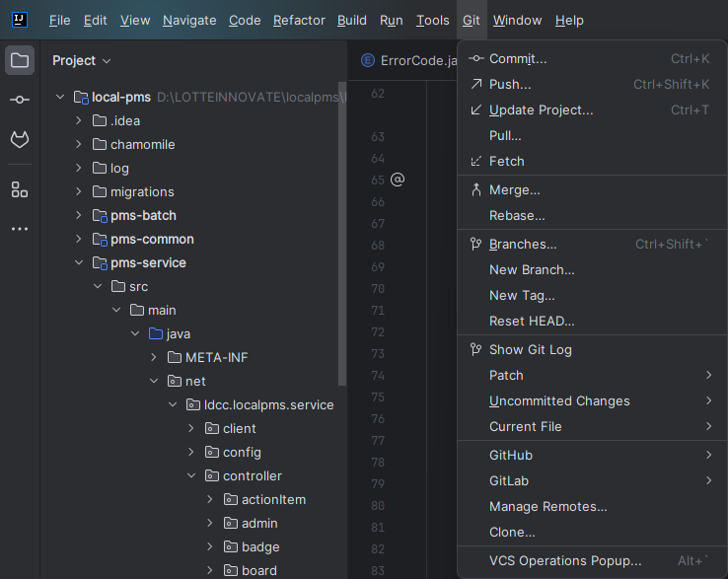
Task: Open the GitLab fox icon tool window
Action: click(x=20, y=139)
